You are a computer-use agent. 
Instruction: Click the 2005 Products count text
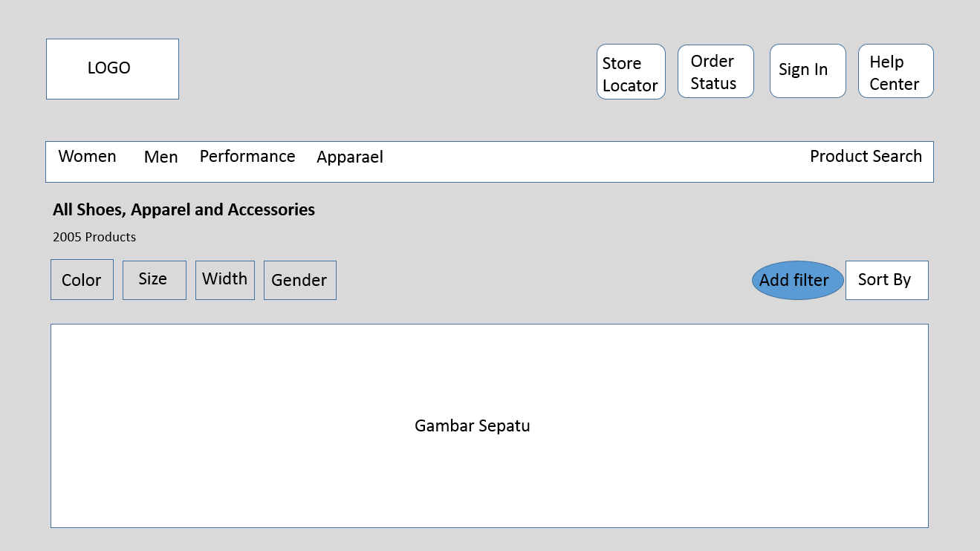pos(94,238)
